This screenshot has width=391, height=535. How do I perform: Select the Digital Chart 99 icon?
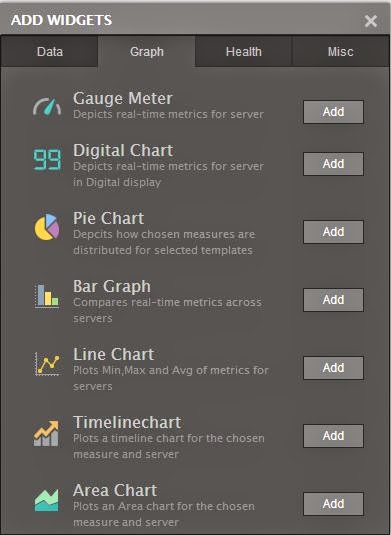click(x=47, y=159)
